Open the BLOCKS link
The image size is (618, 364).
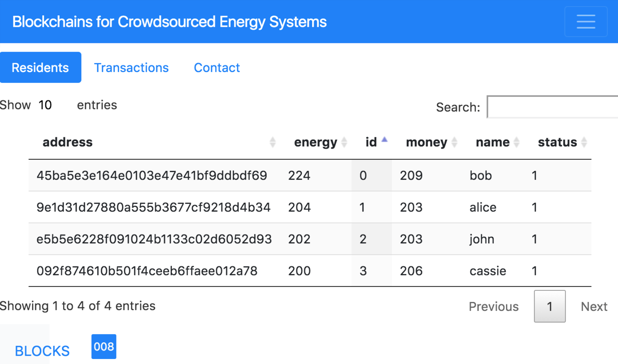tap(42, 351)
